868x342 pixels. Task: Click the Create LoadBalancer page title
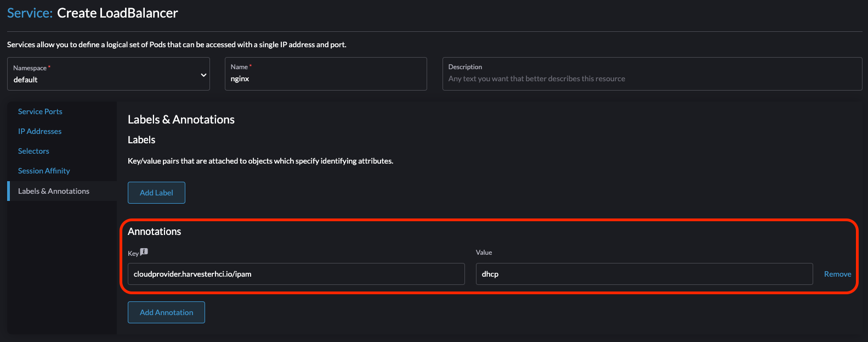116,12
